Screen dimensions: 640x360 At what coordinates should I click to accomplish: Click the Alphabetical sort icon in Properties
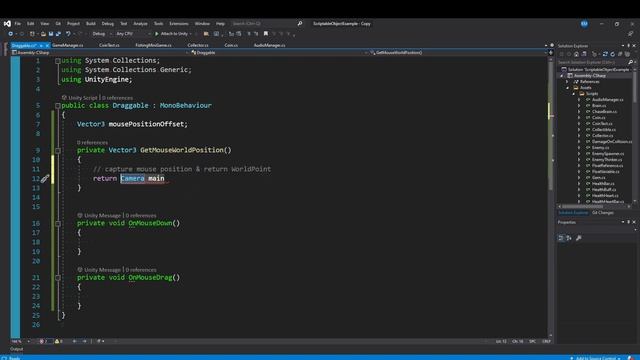pyautogui.click(x=569, y=238)
